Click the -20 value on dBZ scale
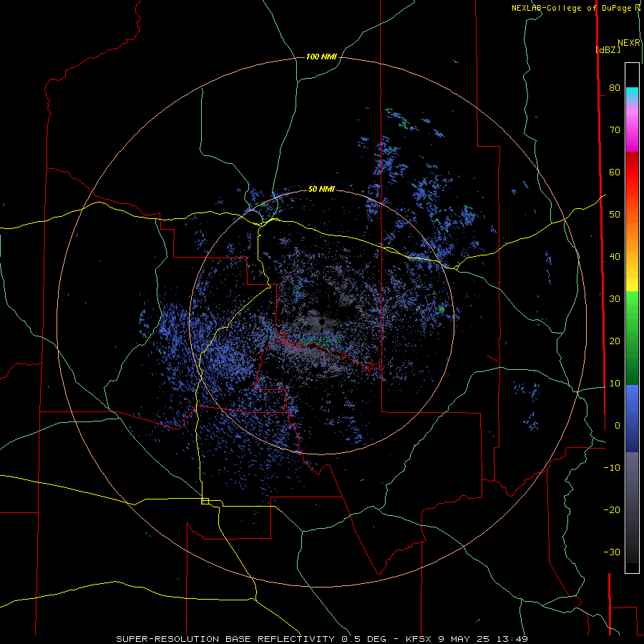Screen dimensions: 644x644 612,509
